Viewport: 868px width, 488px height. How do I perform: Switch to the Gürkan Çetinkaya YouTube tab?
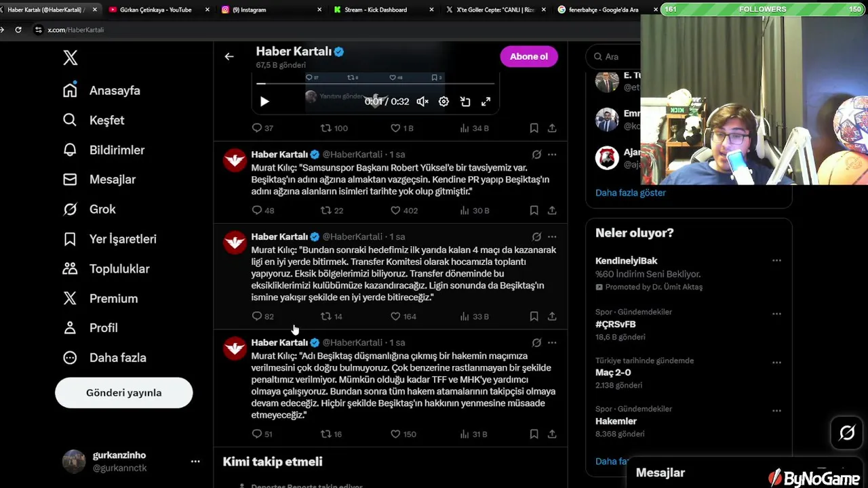pos(157,9)
